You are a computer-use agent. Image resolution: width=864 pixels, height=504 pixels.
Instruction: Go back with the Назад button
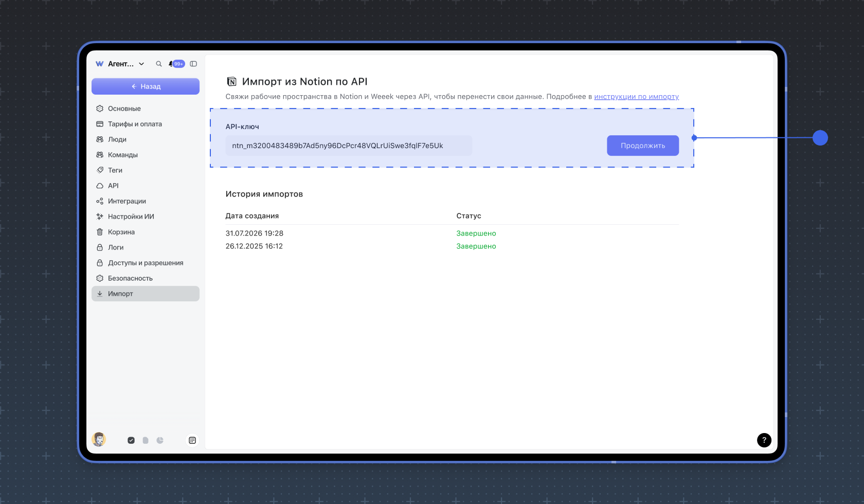click(146, 86)
